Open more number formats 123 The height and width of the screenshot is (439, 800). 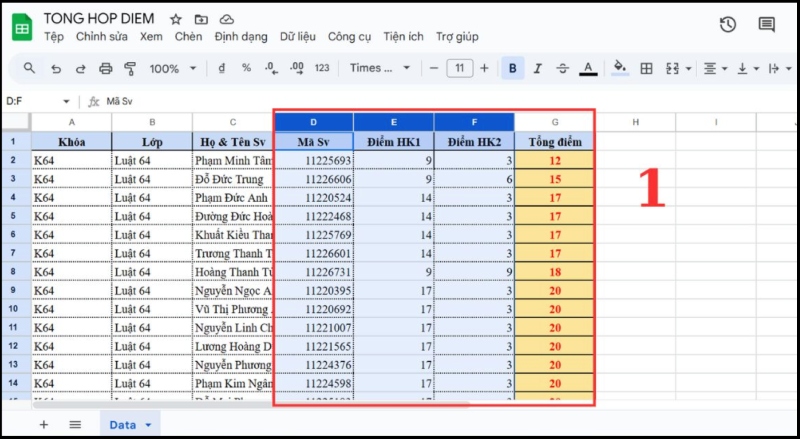(x=322, y=68)
